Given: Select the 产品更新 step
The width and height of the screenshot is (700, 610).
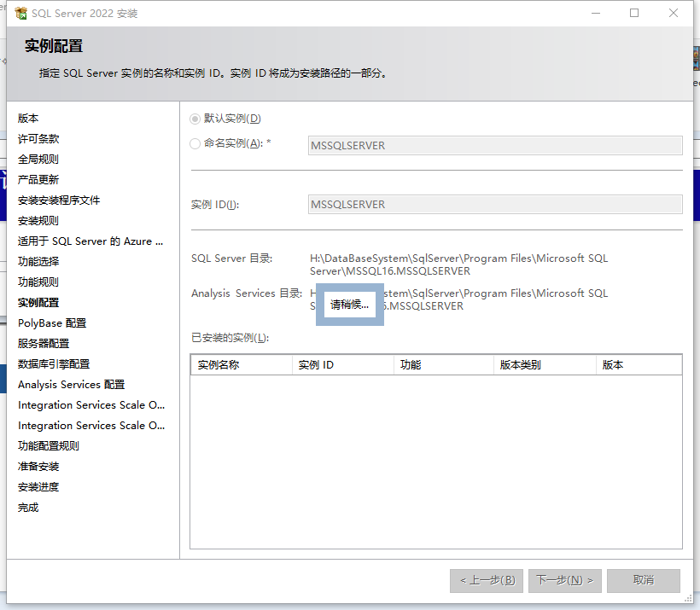Looking at the screenshot, I should point(38,180).
